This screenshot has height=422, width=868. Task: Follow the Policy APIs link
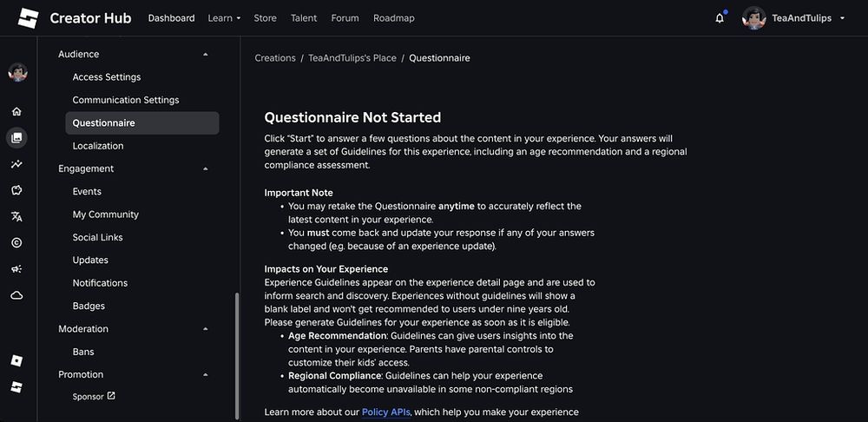coord(386,412)
